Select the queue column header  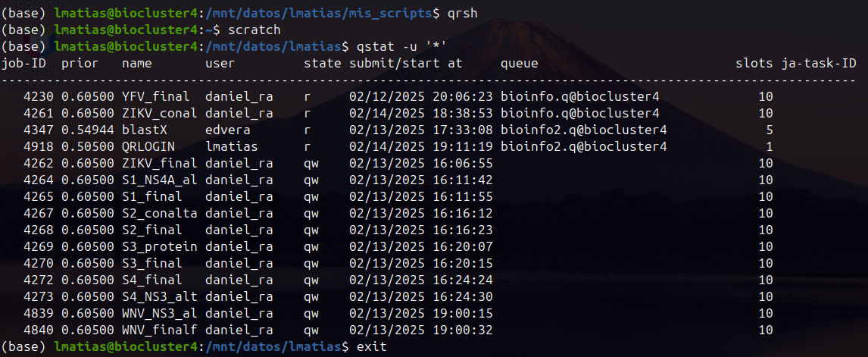[x=520, y=64]
